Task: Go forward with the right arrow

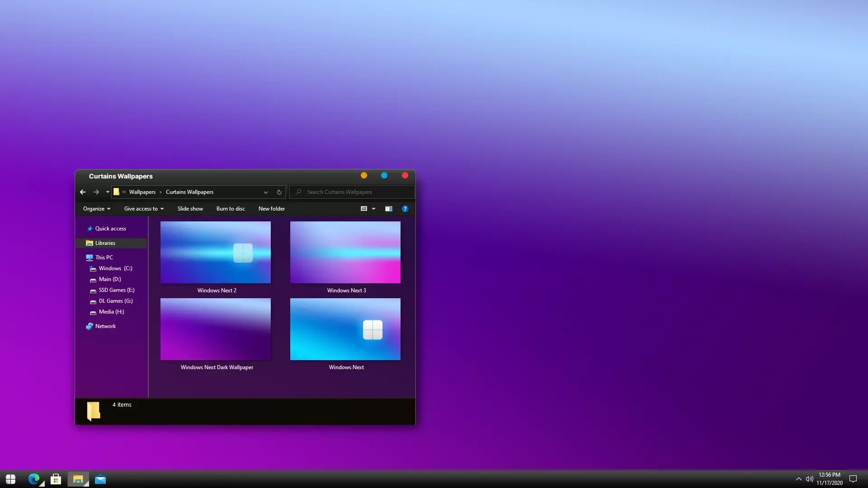Action: pyautogui.click(x=96, y=192)
